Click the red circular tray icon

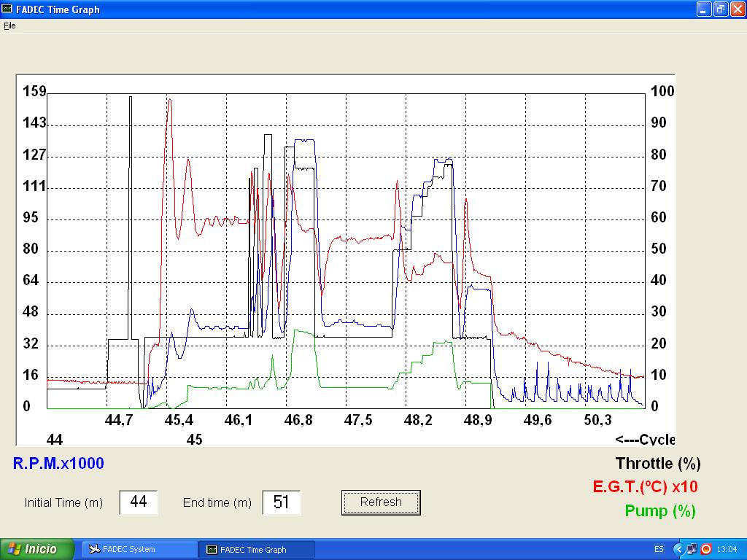click(x=705, y=549)
